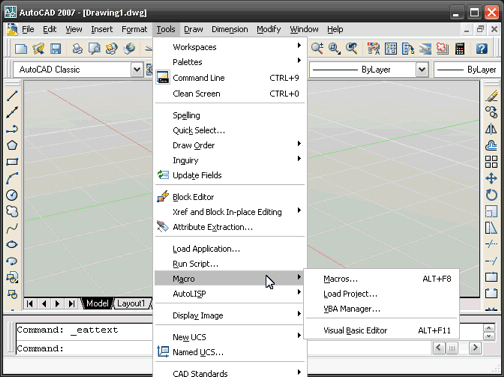Choose Macros... from Macro submenu
The height and width of the screenshot is (377, 504).
pyautogui.click(x=381, y=279)
